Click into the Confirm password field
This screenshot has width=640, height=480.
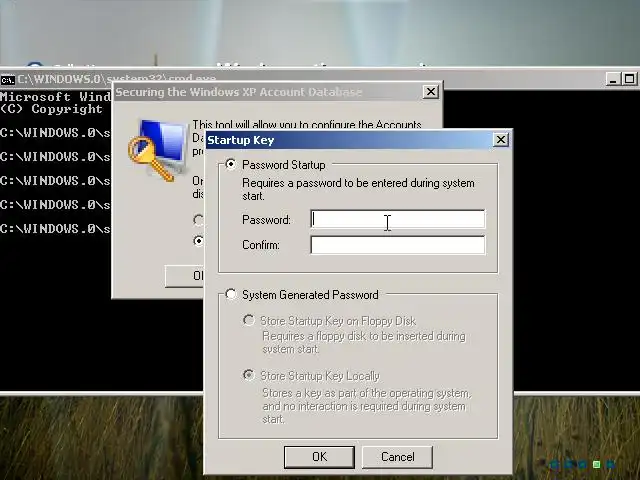[398, 245]
